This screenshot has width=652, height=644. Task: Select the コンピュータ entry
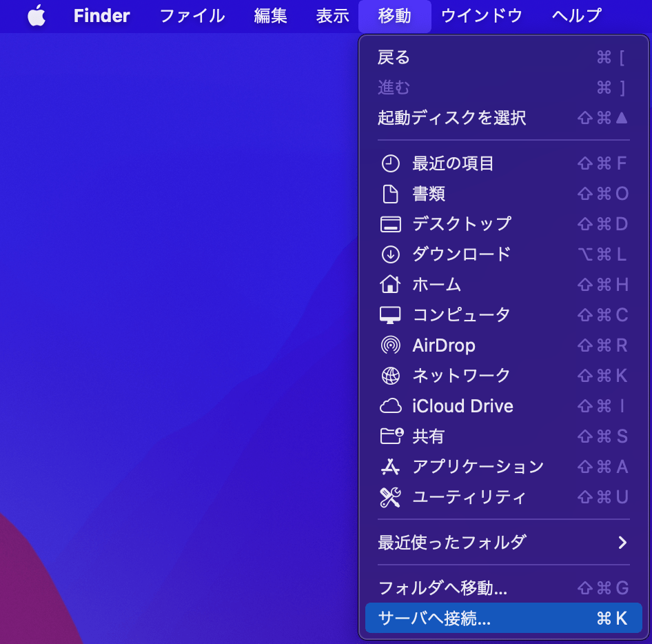point(504,315)
